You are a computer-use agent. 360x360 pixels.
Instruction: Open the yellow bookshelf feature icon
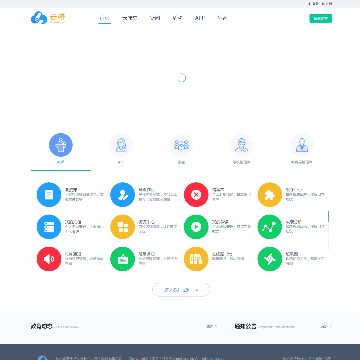tap(196, 259)
